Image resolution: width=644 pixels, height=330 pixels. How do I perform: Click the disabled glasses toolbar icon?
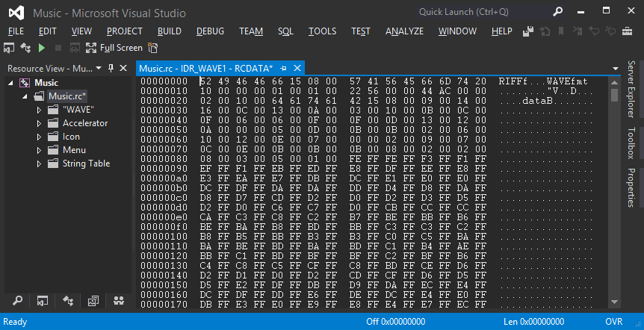pyautogui.click(x=75, y=48)
